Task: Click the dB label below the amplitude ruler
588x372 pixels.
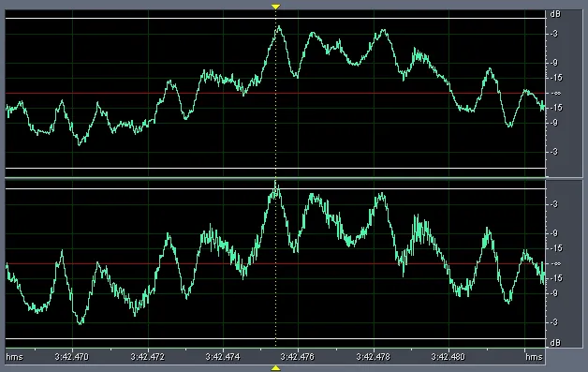Action: [x=555, y=342]
